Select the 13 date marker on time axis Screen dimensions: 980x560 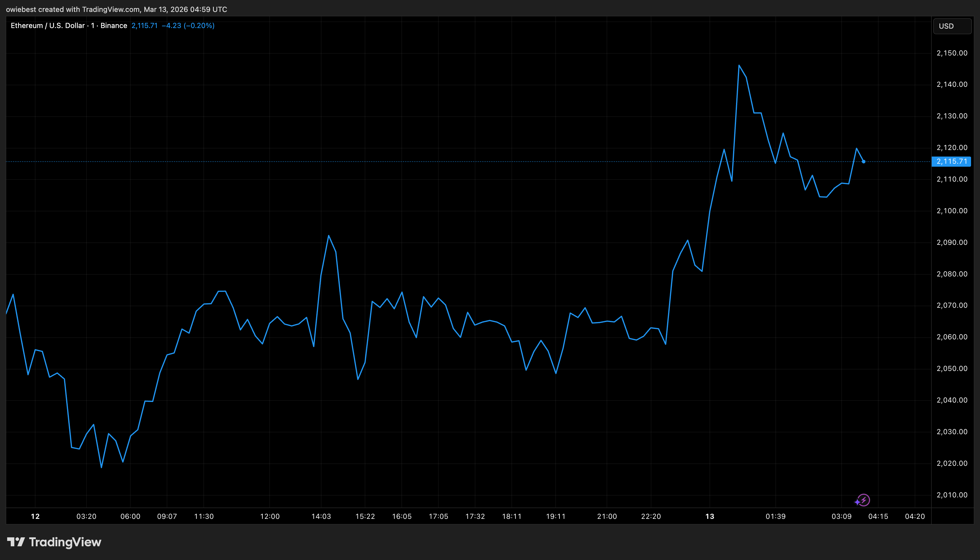tap(710, 516)
